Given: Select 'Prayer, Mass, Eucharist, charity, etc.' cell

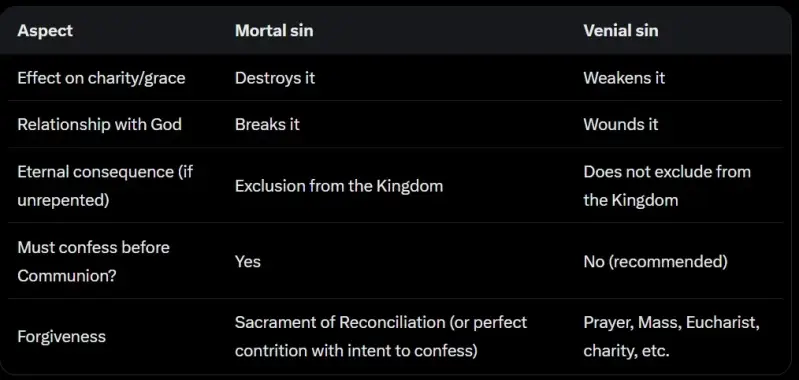Looking at the screenshot, I should click(x=672, y=337).
